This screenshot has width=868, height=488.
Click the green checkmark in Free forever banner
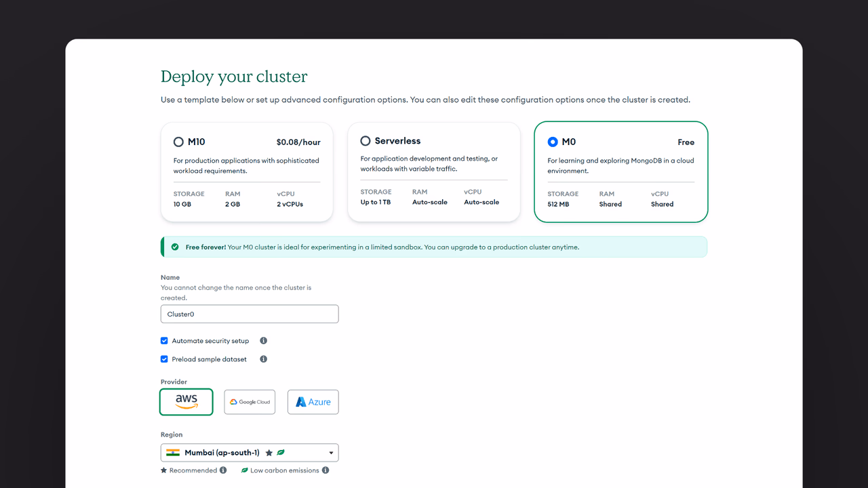pyautogui.click(x=176, y=247)
